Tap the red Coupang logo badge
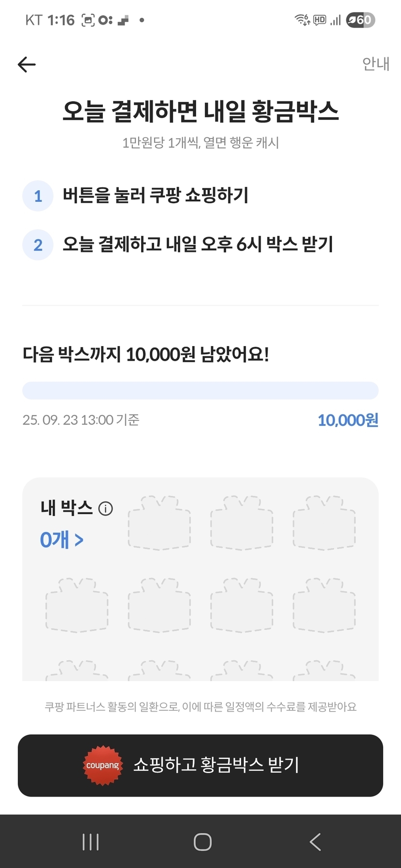Viewport: 401px width, 868px height. [102, 765]
